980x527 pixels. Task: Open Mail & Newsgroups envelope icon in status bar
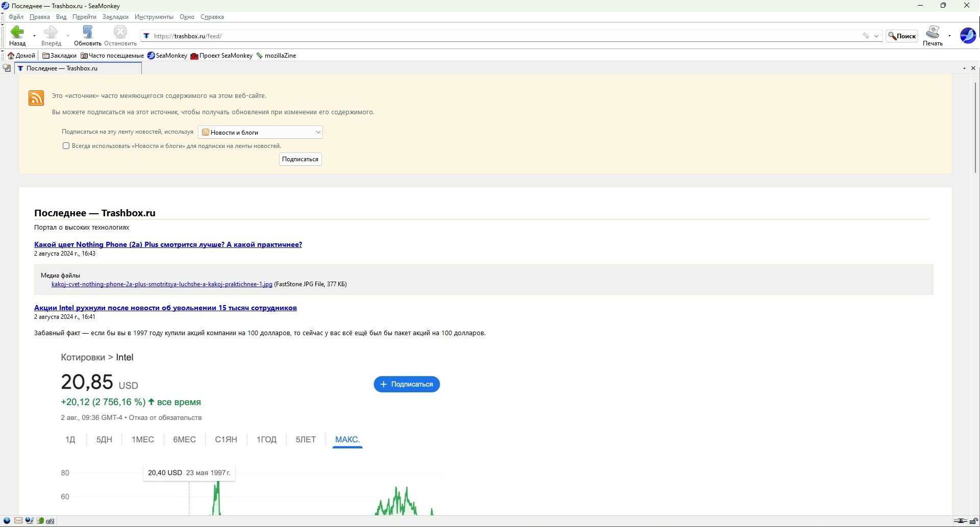18,521
